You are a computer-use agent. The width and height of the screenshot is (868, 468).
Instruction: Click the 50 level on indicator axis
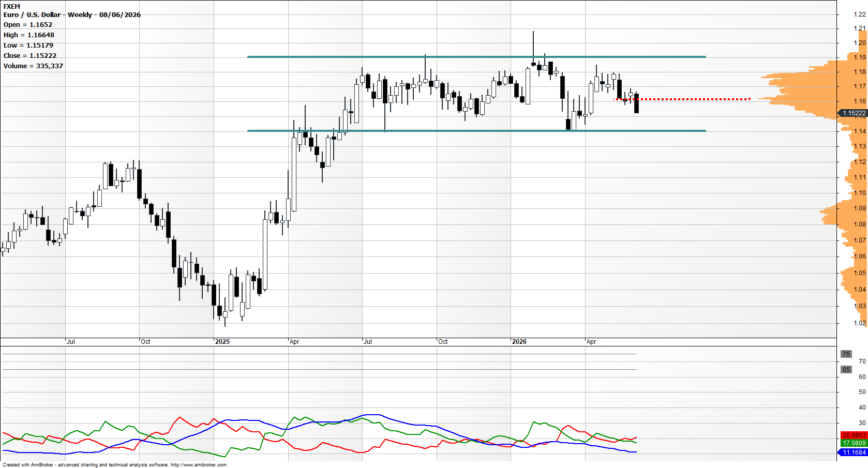[x=862, y=392]
